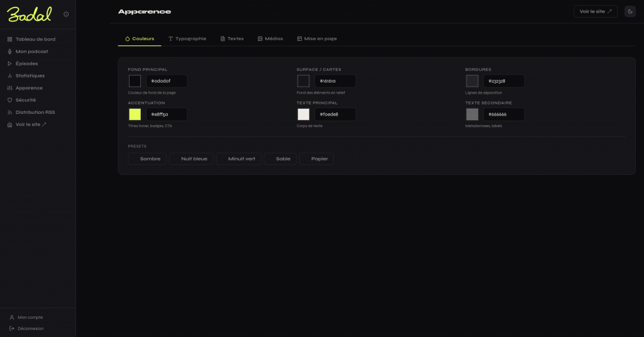Click Déconnexion to log out
The height and width of the screenshot is (337, 644).
coord(30,328)
